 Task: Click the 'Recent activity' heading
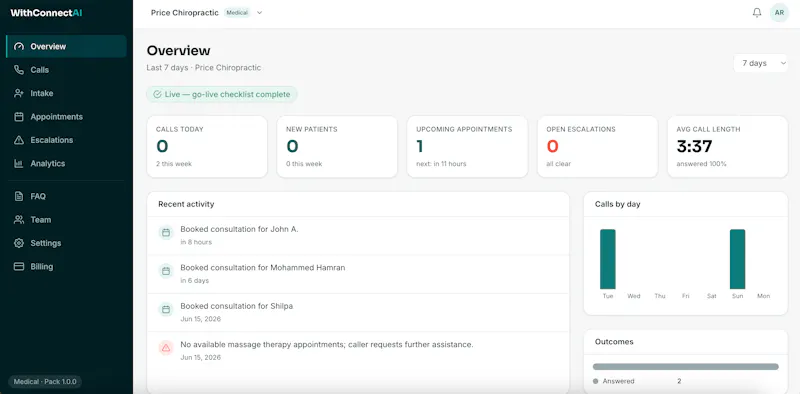[186, 204]
